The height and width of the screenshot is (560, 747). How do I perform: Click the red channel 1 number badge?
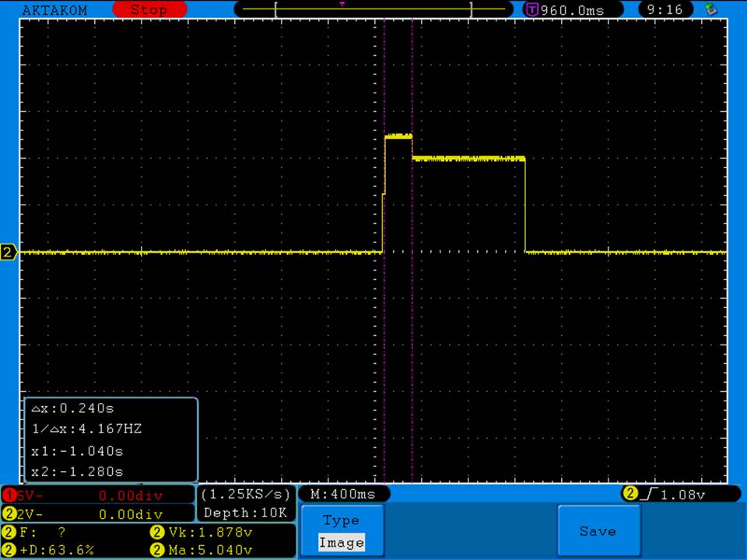[x=9, y=495]
